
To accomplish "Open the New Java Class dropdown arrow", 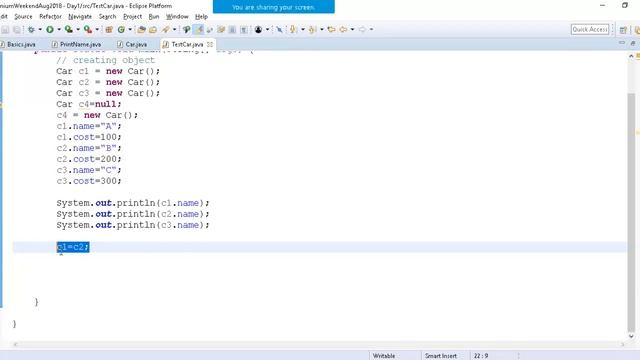I will click(x=130, y=29).
